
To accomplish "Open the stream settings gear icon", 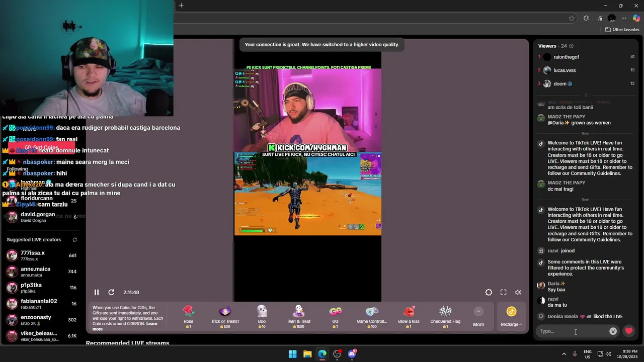I will 489,292.
